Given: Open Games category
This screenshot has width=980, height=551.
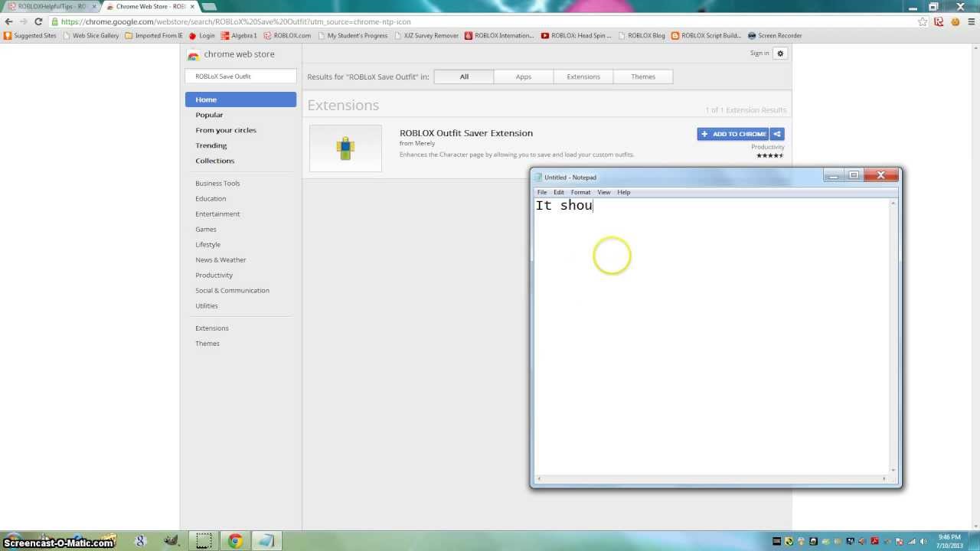Looking at the screenshot, I should coord(206,230).
